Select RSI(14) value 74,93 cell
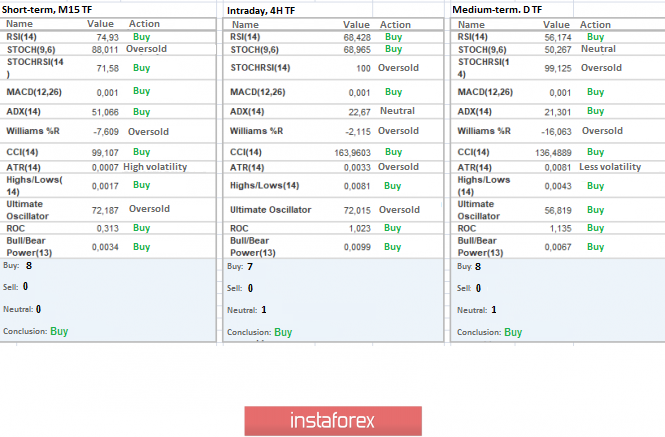This screenshot has height=437, width=665. click(108, 38)
